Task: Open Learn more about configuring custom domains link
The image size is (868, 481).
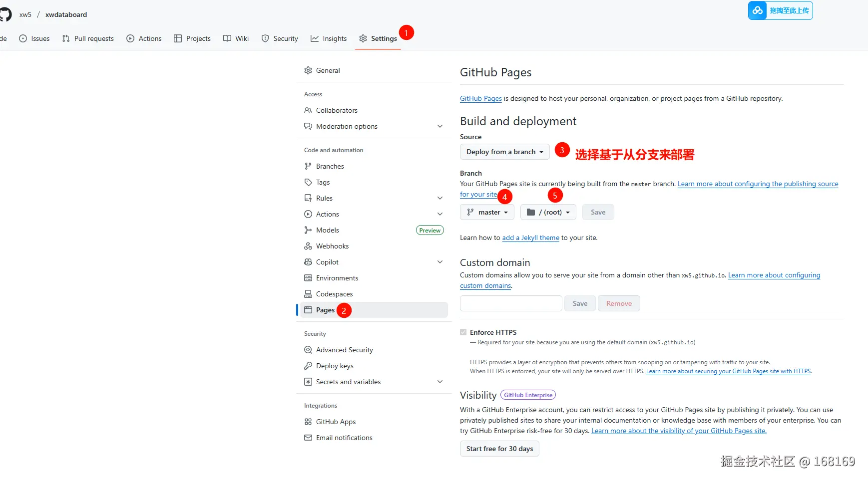Action: coord(774,275)
